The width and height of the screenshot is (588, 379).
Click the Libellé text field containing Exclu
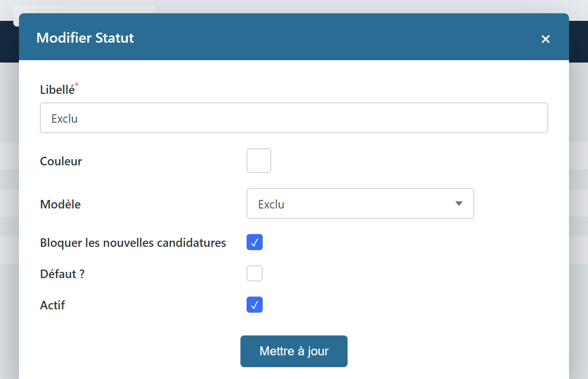pyautogui.click(x=294, y=117)
